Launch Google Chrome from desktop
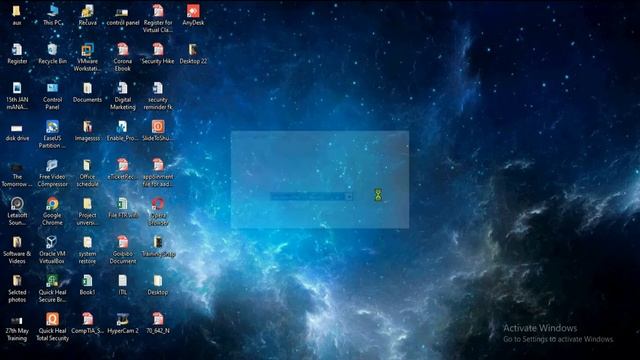 pyautogui.click(x=52, y=211)
